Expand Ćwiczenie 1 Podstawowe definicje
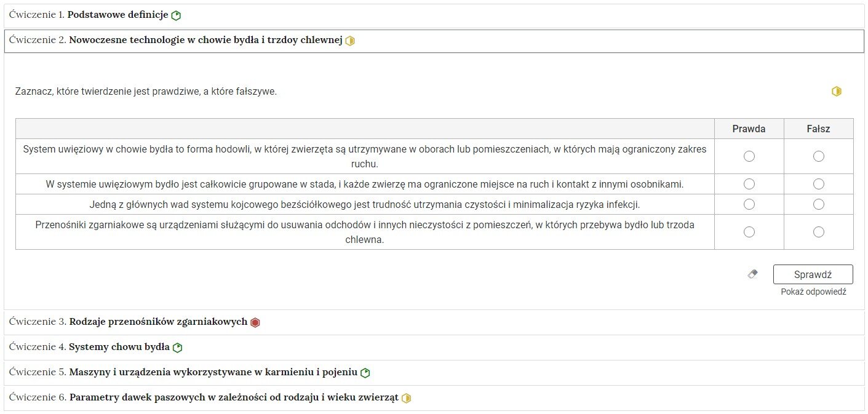The width and height of the screenshot is (868, 414). coord(434,15)
